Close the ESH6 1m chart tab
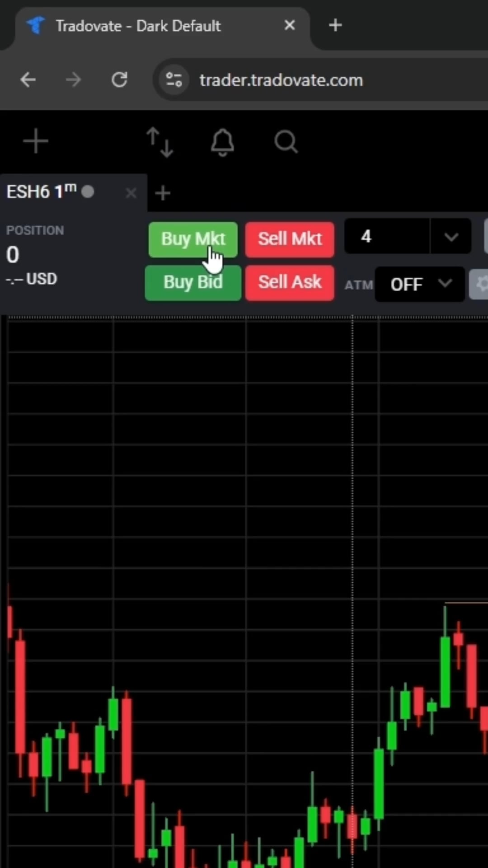Viewport: 488px width, 868px height. point(131,193)
